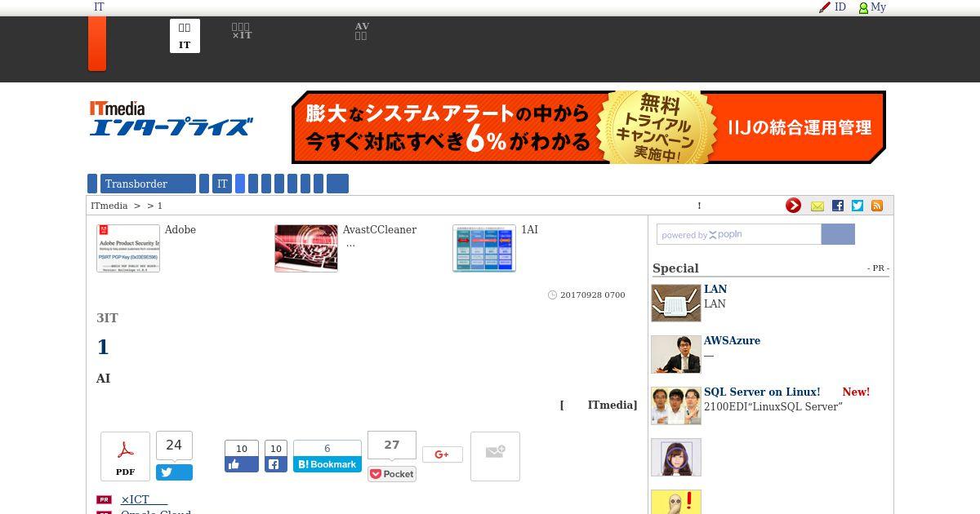The height and width of the screenshot is (514, 980).
Task: Click the Adobe Product Security thumbnail
Action: (128, 248)
